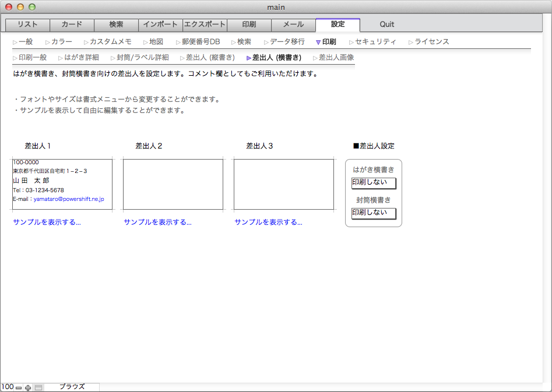Switch to 差出人 (縦書き) sub-section
Viewport: 552px width, 392px height.
[210, 58]
